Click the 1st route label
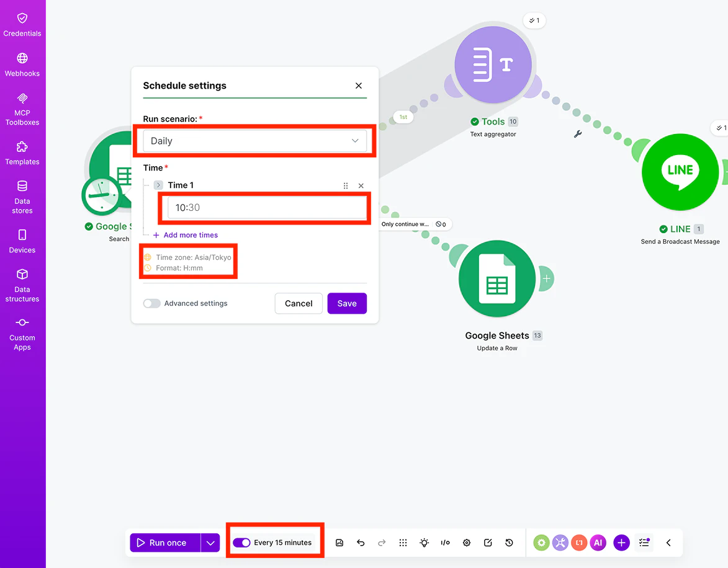Image resolution: width=728 pixels, height=568 pixels. (x=403, y=117)
